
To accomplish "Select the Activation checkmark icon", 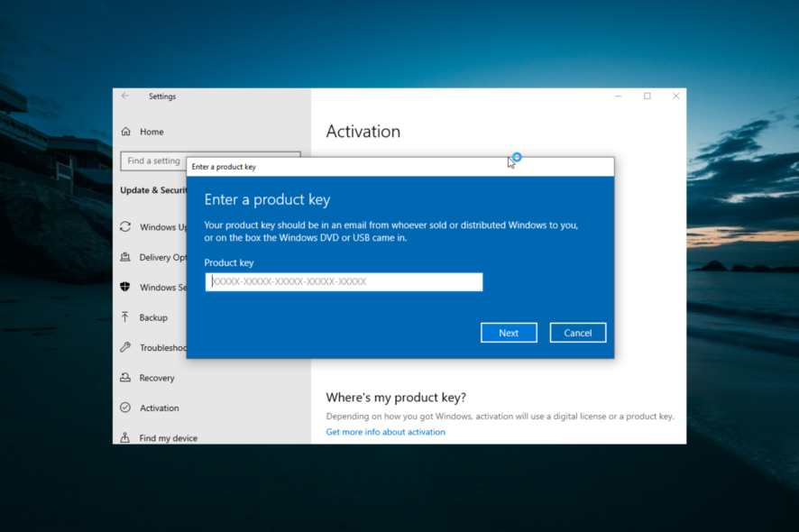I will [126, 408].
